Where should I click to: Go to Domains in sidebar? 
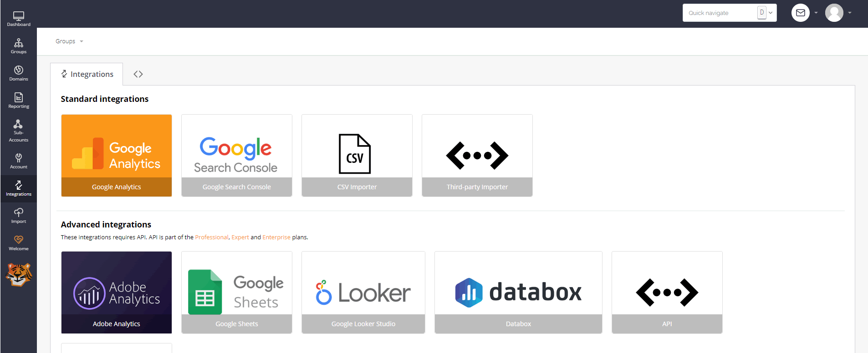[19, 73]
